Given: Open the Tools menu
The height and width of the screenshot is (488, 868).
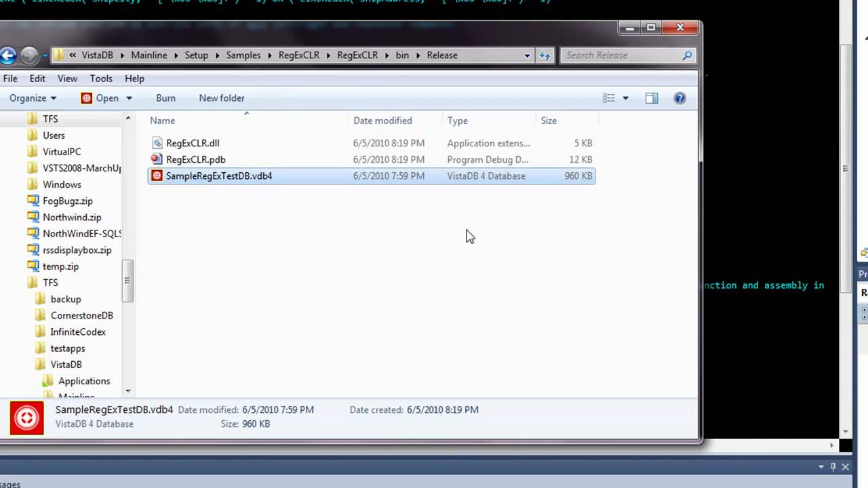Looking at the screenshot, I should click(x=101, y=79).
